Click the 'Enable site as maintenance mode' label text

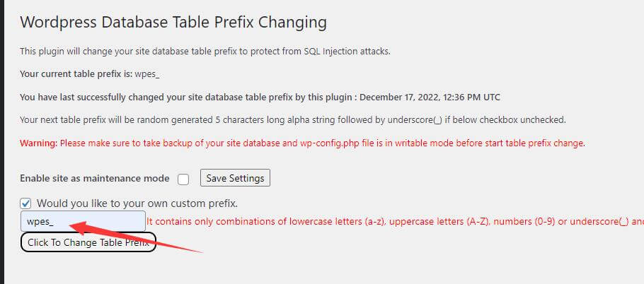[x=94, y=178]
